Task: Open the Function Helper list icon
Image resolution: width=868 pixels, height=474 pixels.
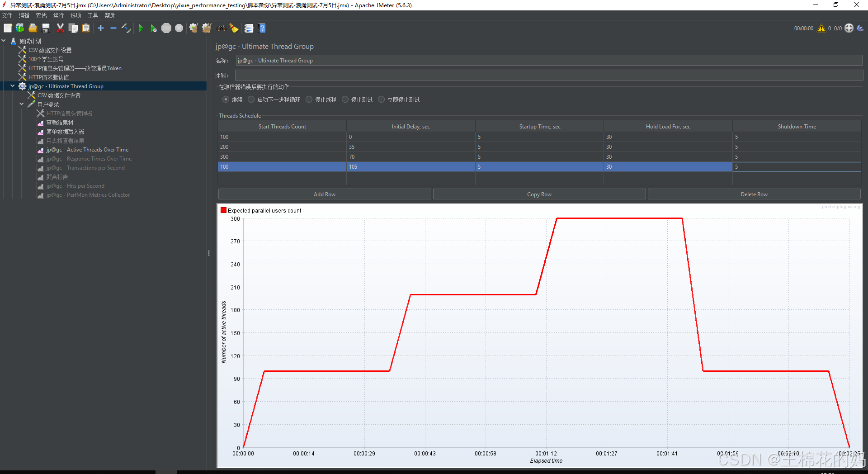Action: tap(249, 28)
